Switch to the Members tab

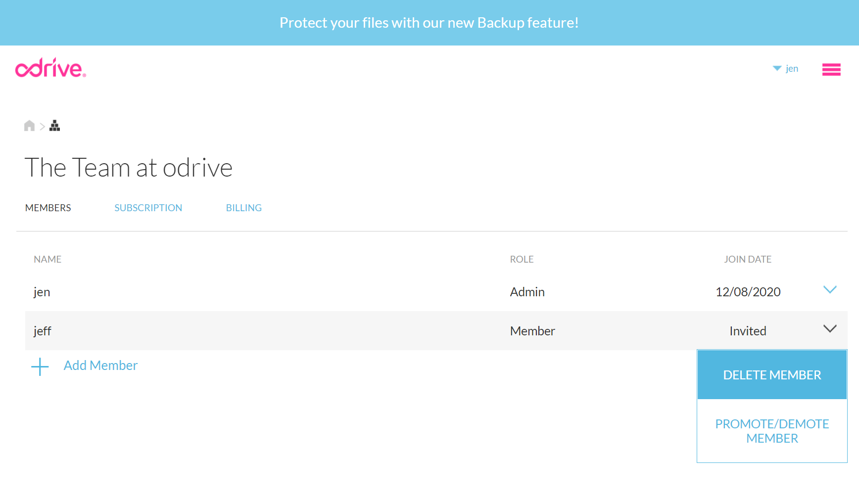pos(48,208)
